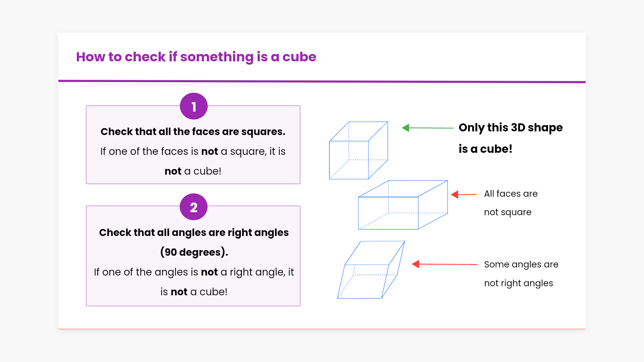This screenshot has height=362, width=644.
Task: Click the 'not a cube!' text in step 1 box
Action: pyautogui.click(x=193, y=171)
